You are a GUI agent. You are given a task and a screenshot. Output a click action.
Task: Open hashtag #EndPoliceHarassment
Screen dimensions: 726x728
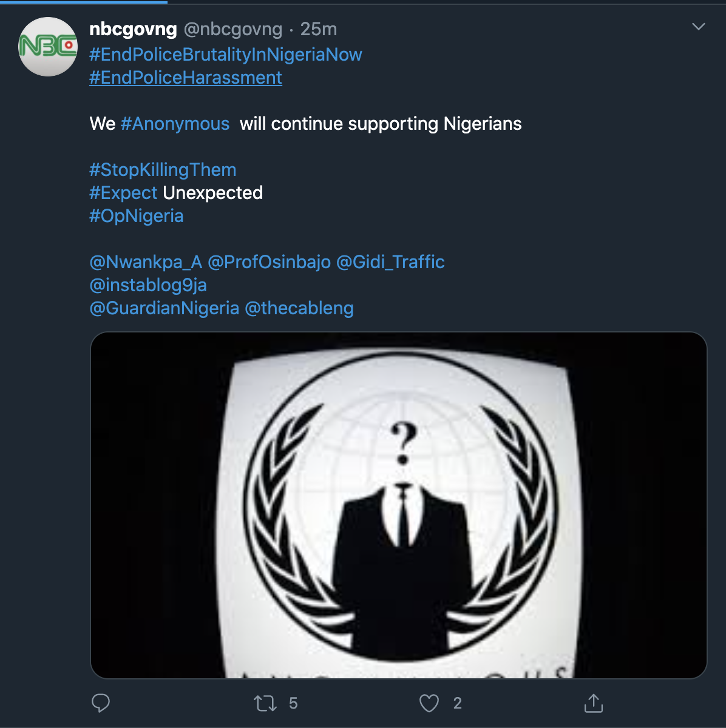click(186, 78)
